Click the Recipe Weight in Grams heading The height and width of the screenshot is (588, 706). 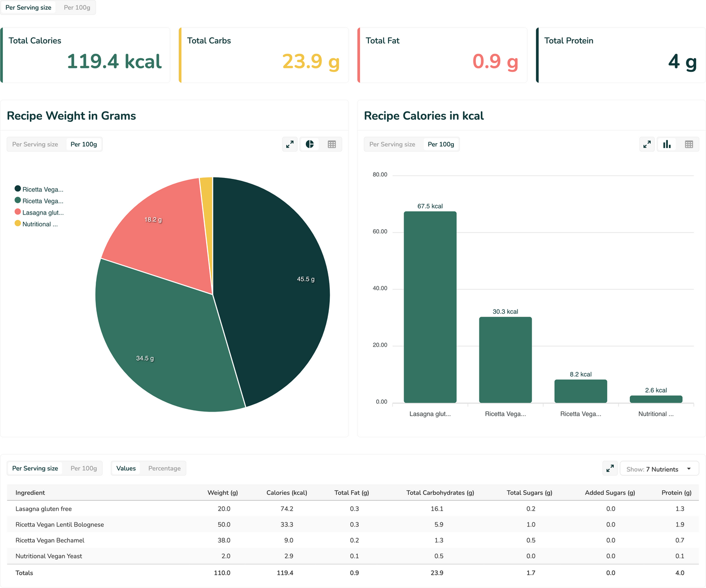pyautogui.click(x=71, y=116)
